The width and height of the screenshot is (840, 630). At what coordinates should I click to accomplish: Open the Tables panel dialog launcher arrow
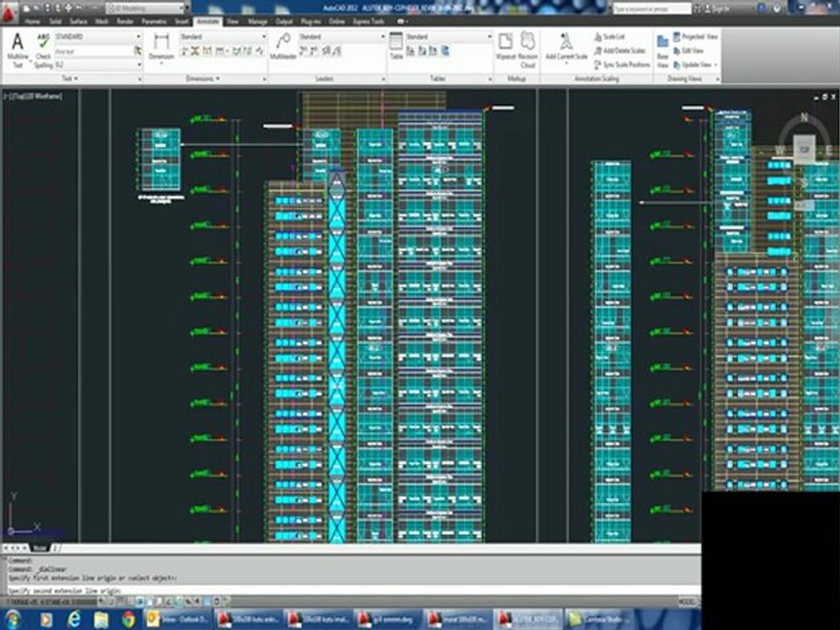pos(490,80)
